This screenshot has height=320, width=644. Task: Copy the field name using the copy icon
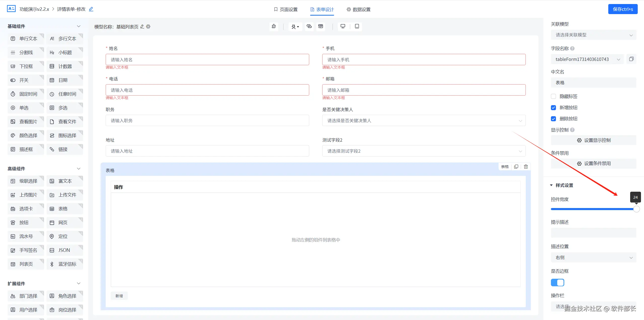[631, 59]
